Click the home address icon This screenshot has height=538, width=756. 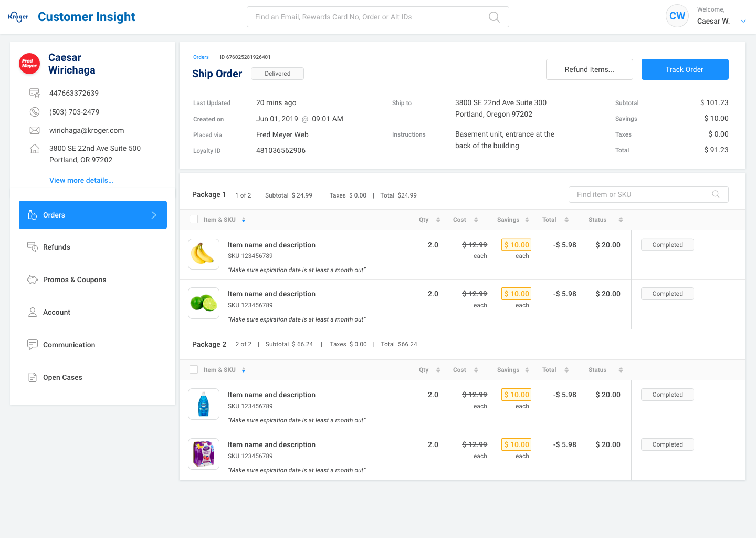(x=35, y=149)
